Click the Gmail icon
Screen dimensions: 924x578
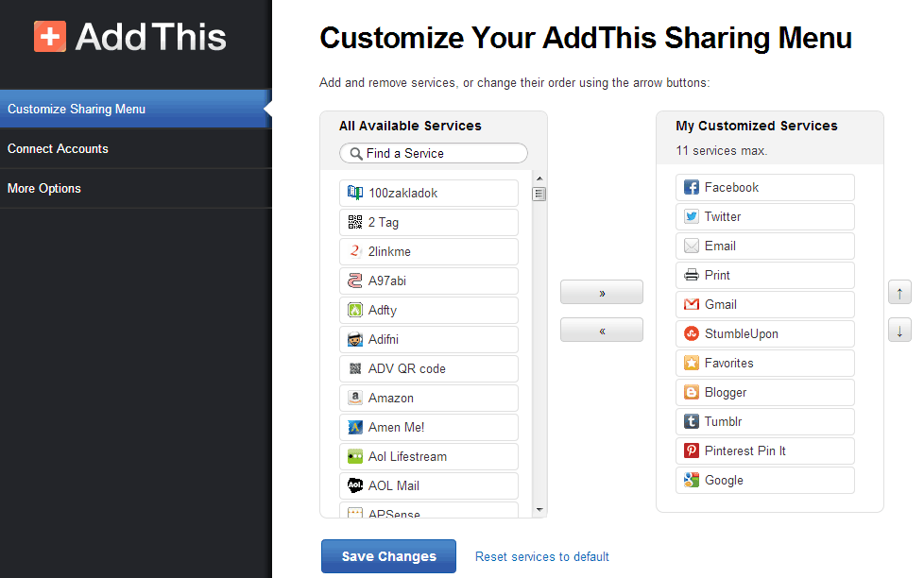pos(692,304)
